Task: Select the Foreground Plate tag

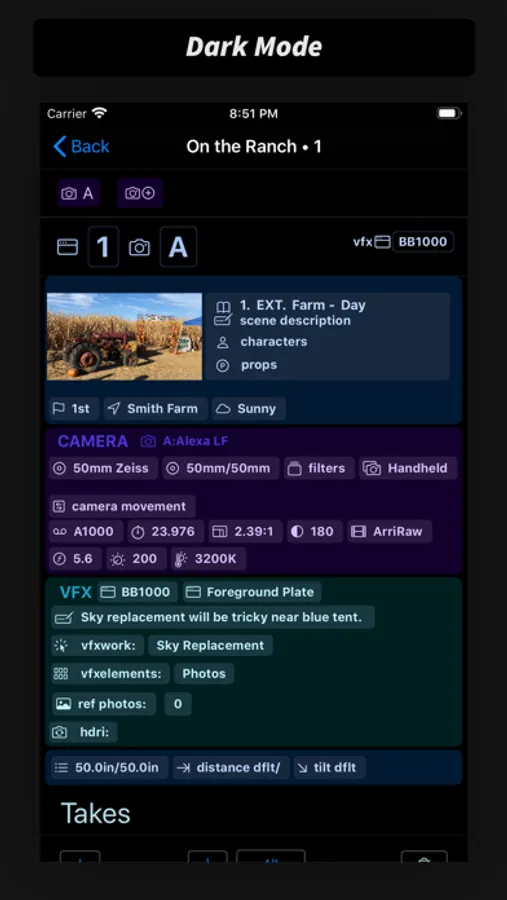Action: (252, 592)
